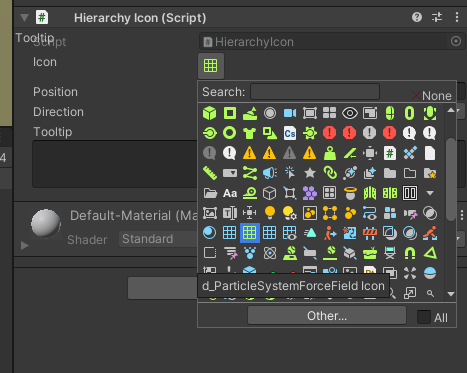Click the icon list scroll down arrow
467x373 pixels.
[451, 294]
